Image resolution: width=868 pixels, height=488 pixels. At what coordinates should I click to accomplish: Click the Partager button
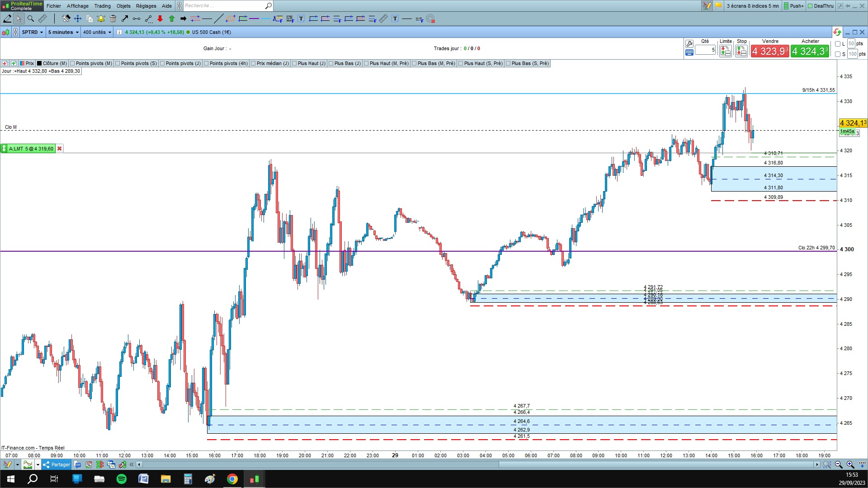[x=57, y=465]
